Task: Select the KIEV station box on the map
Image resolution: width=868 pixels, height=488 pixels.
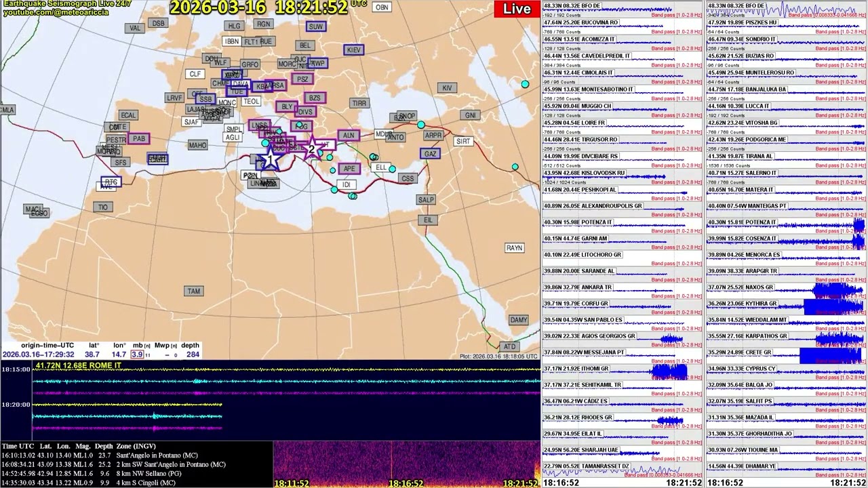Action: click(353, 50)
